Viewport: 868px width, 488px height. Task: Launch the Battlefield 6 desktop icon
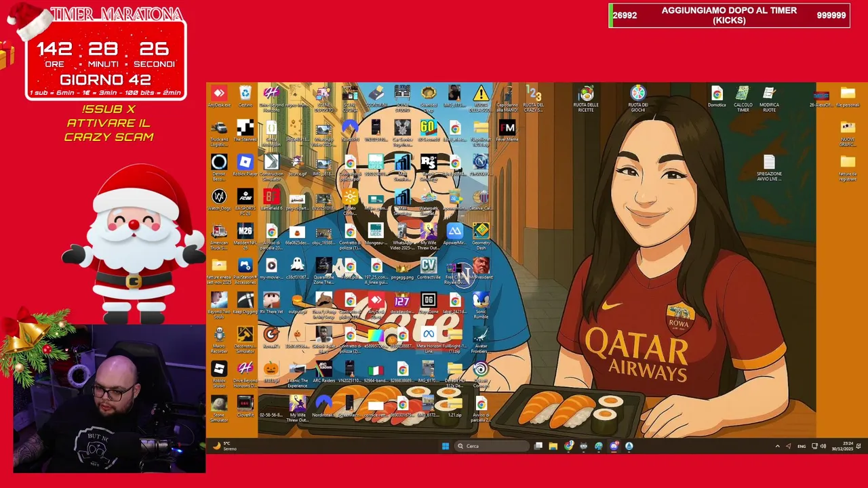pos(271,201)
